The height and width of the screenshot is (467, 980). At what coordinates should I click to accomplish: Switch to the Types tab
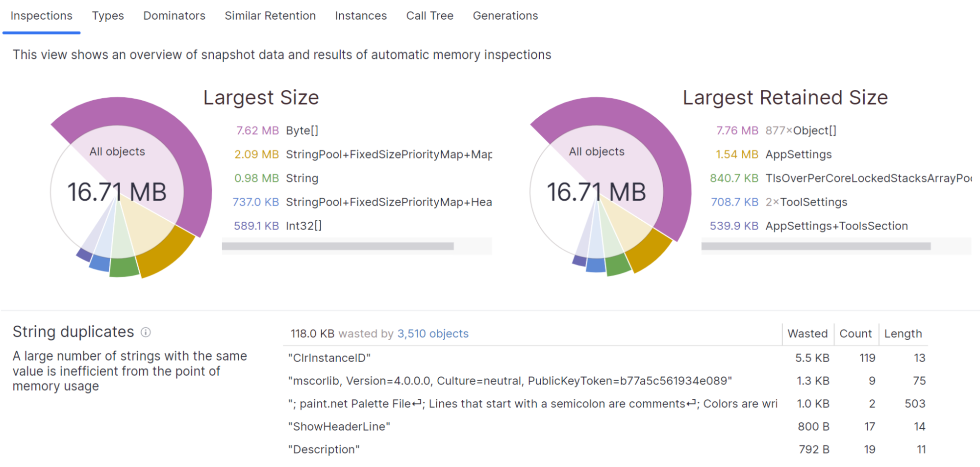[x=108, y=16]
